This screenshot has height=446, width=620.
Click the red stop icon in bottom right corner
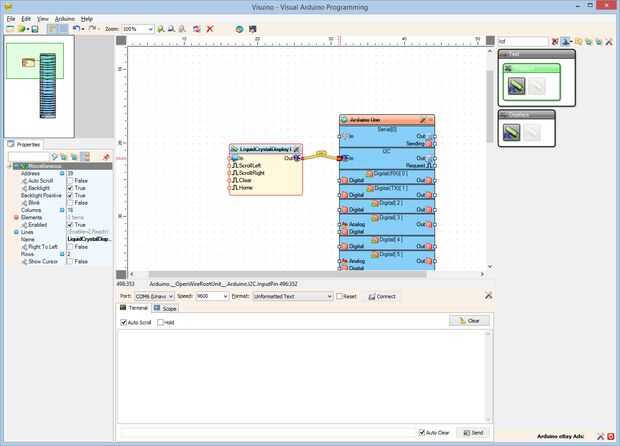[x=611, y=437]
